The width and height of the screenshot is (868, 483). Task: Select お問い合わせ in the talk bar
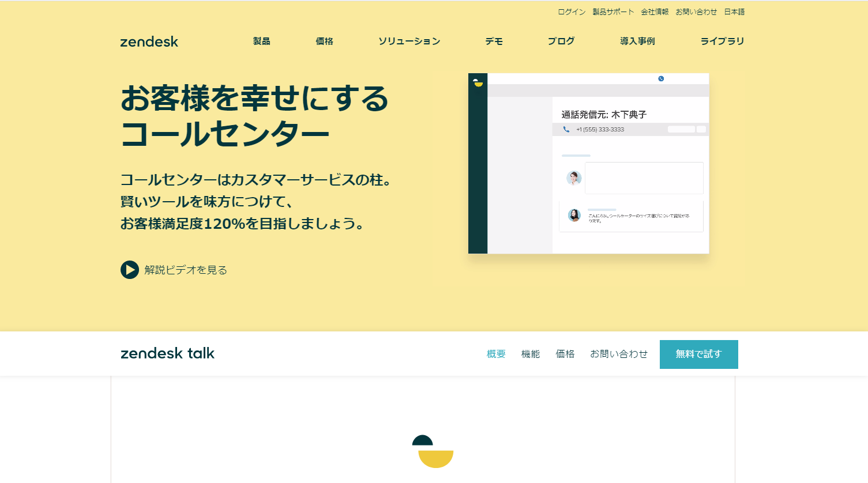pos(619,354)
